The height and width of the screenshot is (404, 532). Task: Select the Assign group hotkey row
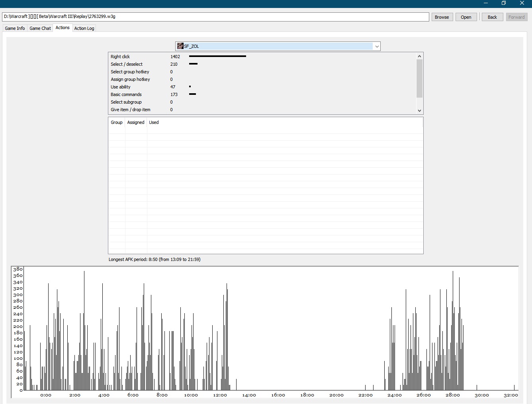tap(262, 79)
